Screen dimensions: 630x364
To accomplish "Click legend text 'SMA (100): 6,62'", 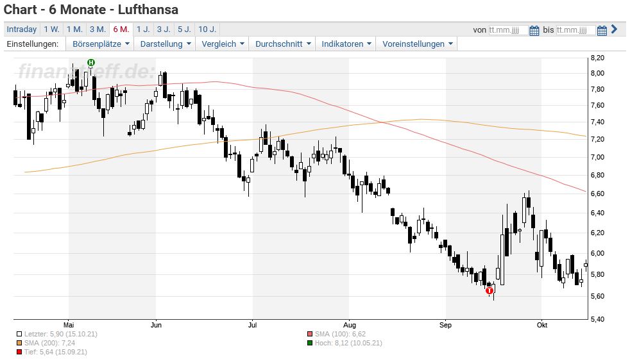I will coord(340,334).
